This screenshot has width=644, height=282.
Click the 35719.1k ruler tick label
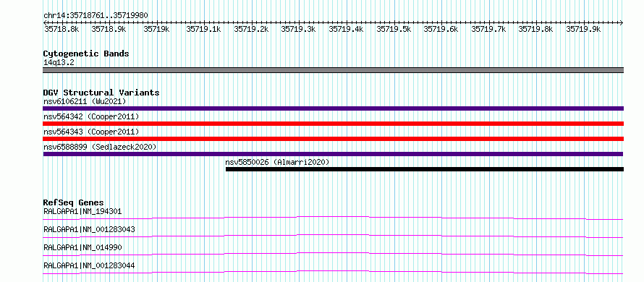click(x=204, y=29)
